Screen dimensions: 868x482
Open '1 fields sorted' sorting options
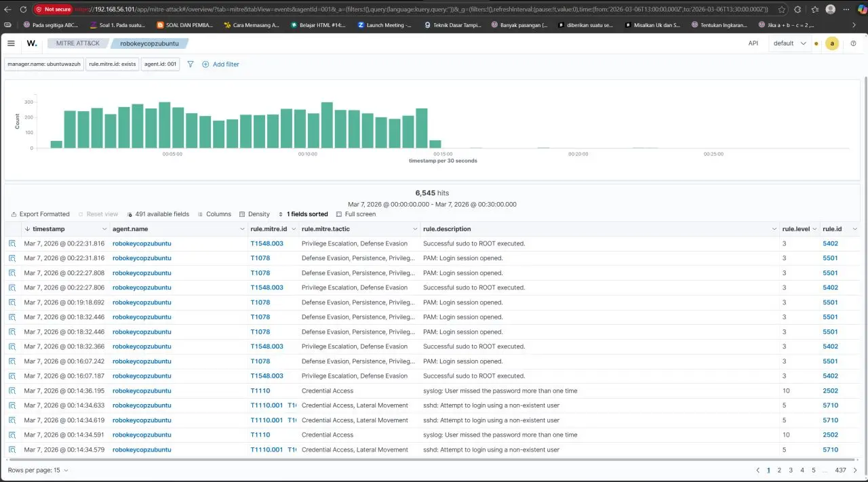302,214
